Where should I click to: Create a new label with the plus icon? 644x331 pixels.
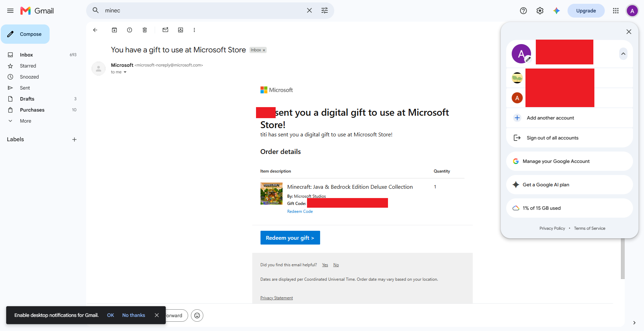pyautogui.click(x=74, y=139)
